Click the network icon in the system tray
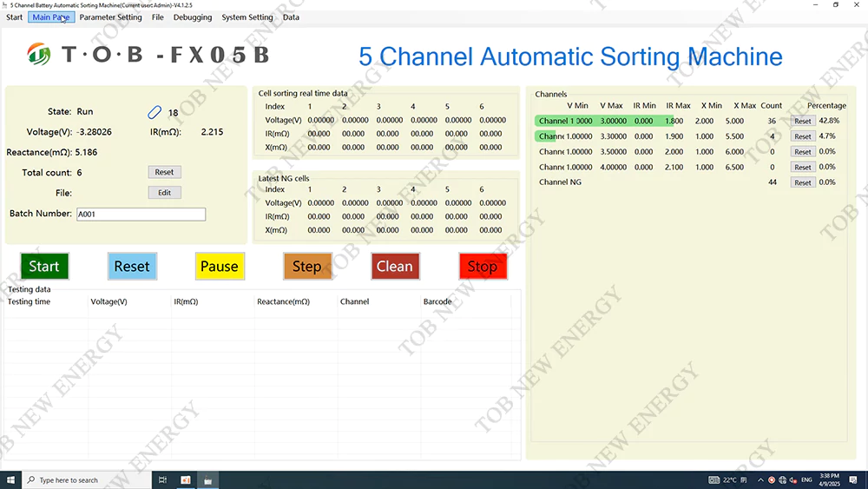Viewport: 868px width, 489px height. pos(783,479)
